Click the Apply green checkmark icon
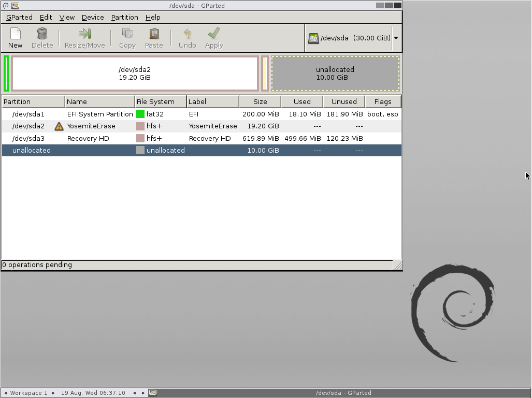 pyautogui.click(x=214, y=34)
